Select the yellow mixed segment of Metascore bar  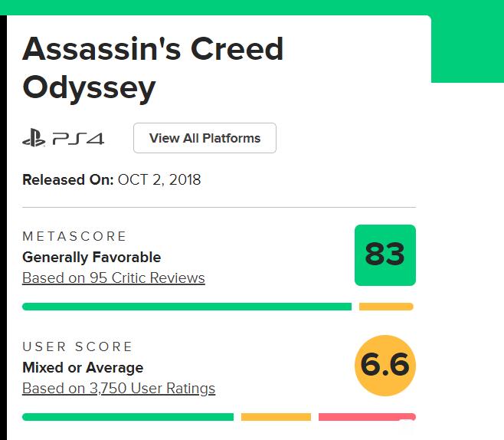pos(386,307)
